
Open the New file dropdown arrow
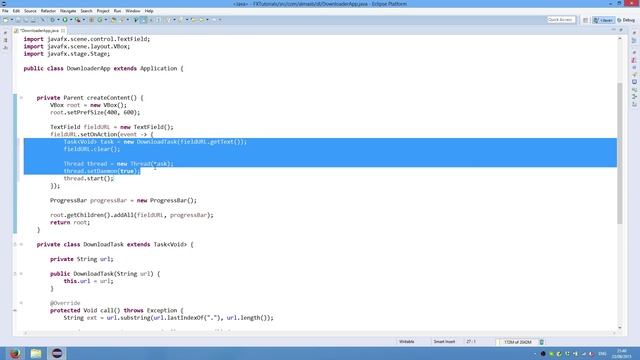12,20
